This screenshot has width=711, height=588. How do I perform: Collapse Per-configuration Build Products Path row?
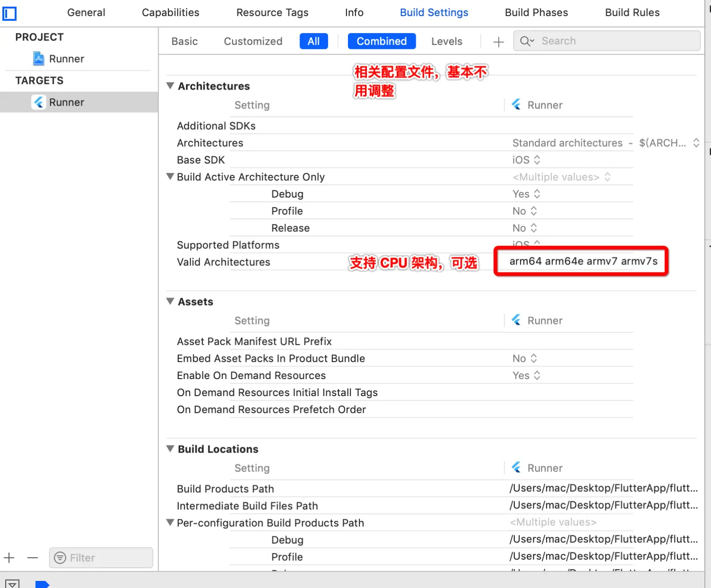[x=170, y=523]
